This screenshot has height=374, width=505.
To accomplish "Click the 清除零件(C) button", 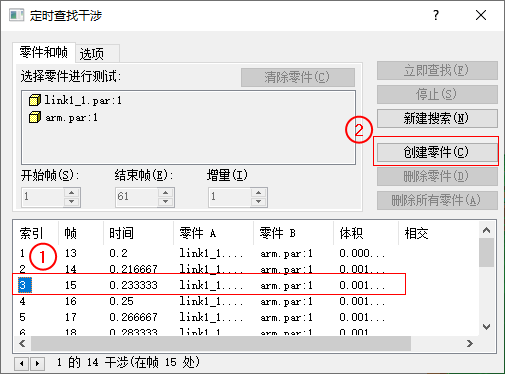I will coord(298,77).
